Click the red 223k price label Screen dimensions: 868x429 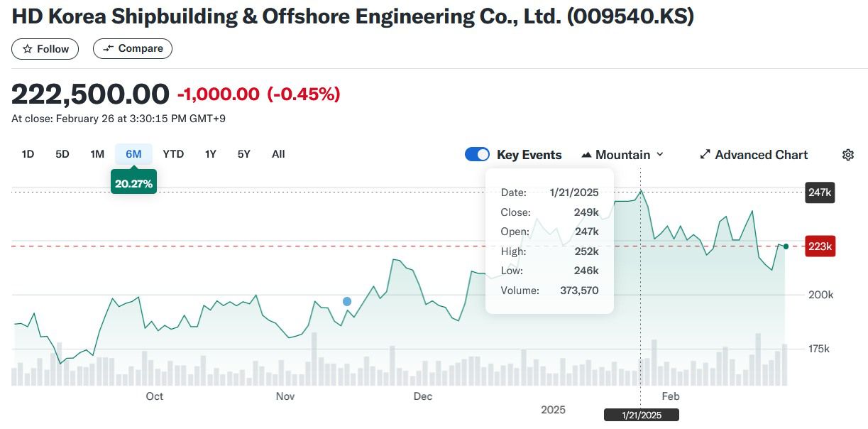pos(820,246)
